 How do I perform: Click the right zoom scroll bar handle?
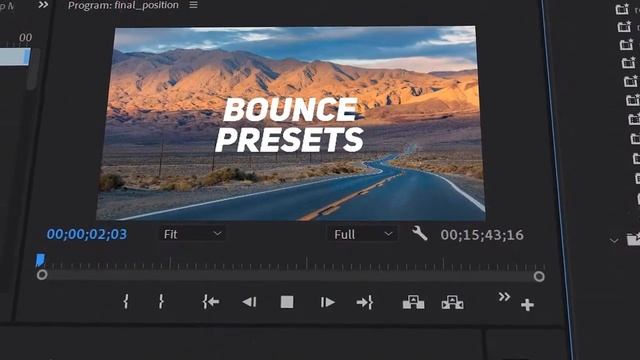pyautogui.click(x=539, y=277)
